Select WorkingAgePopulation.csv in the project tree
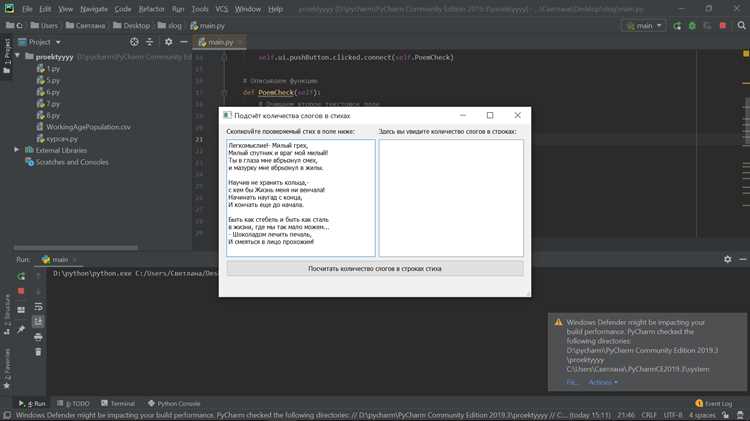Viewport: 750px width, 421px height. pos(84,127)
